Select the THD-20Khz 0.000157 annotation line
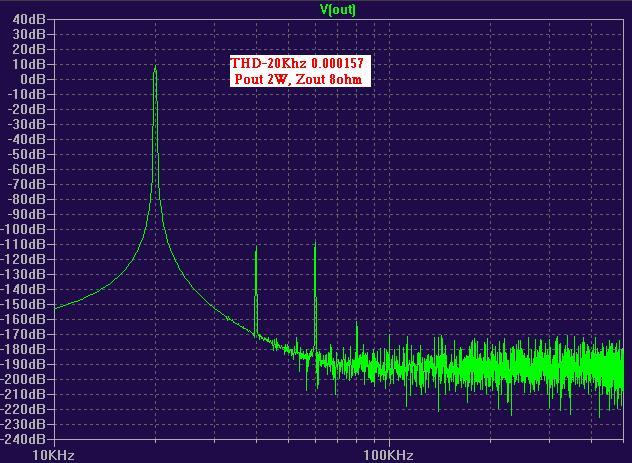 coord(297,63)
